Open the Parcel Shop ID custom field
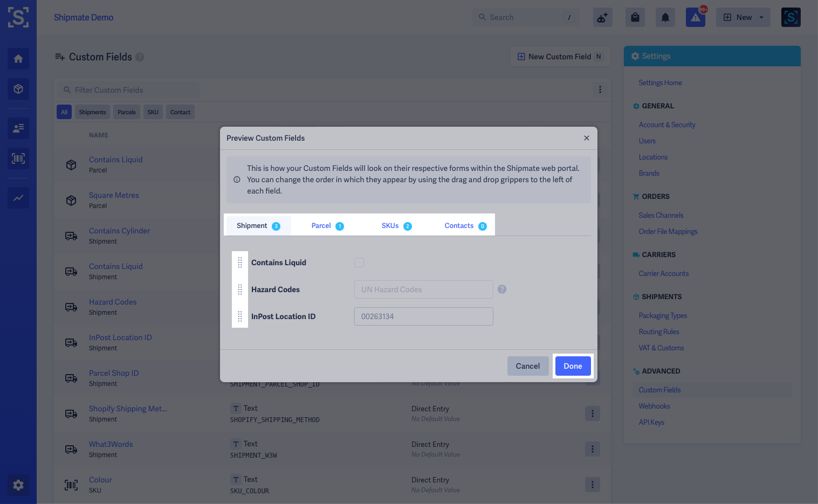This screenshot has height=504, width=818. 114,373
